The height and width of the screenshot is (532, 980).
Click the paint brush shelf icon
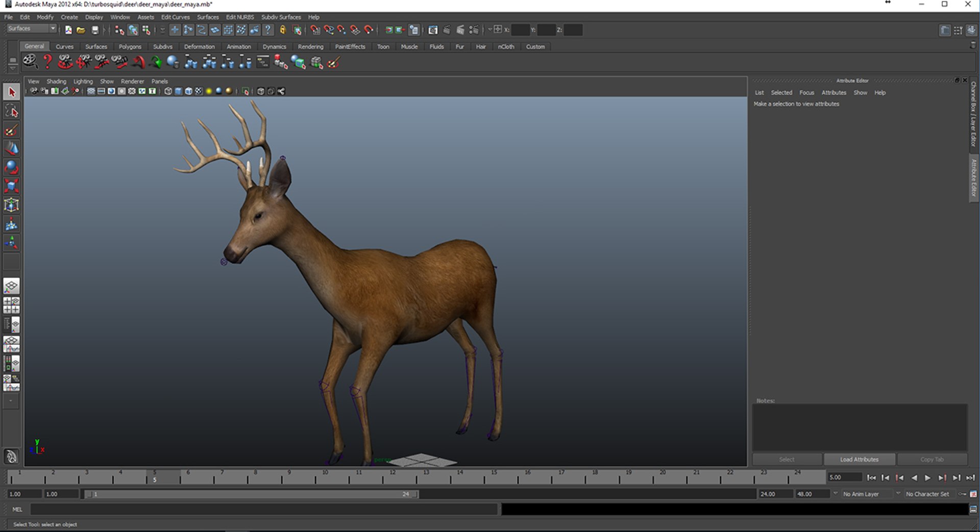point(334,62)
